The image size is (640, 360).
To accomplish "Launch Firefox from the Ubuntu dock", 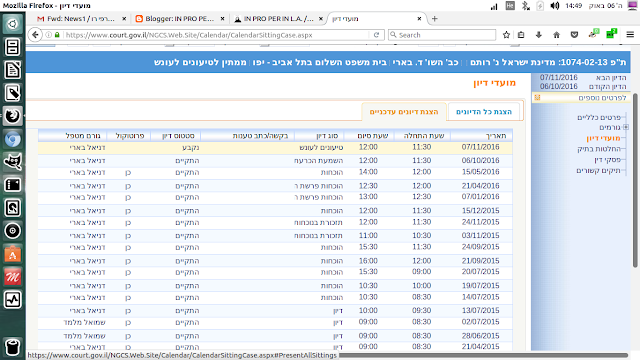I will 12,116.
